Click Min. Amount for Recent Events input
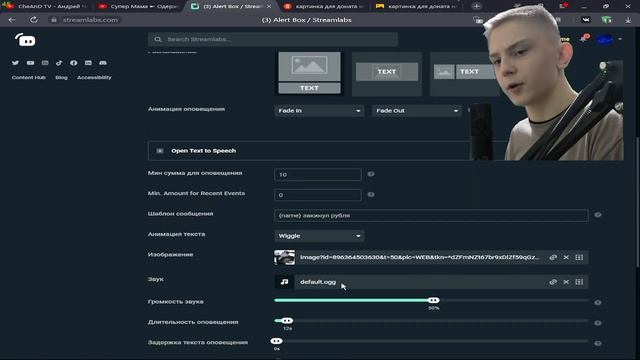The height and width of the screenshot is (360, 640). coord(318,195)
